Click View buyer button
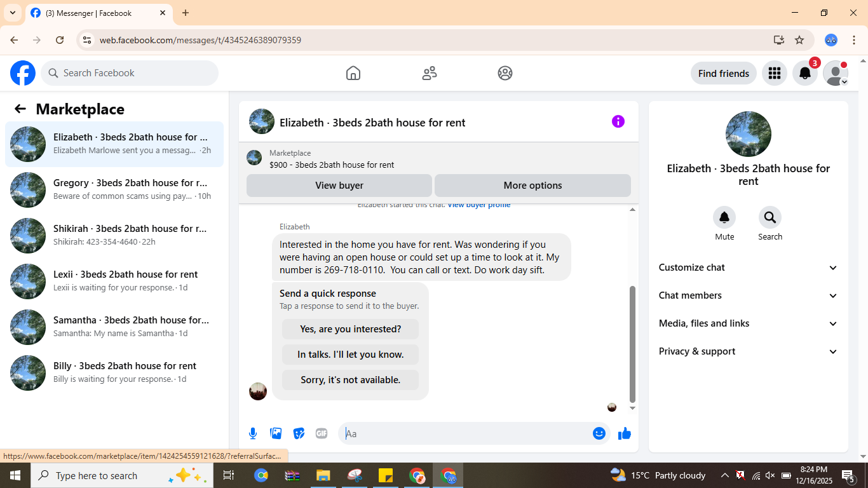868x488 pixels. coord(339,186)
